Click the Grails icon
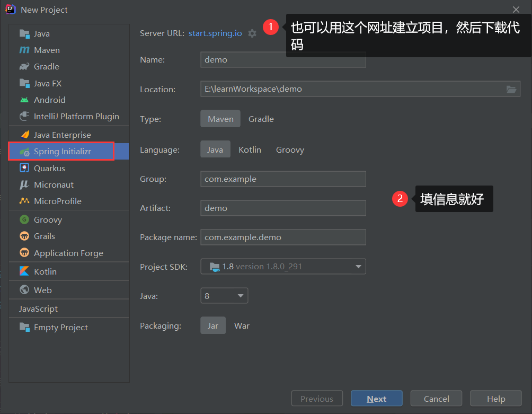Screen dimensions: 532x414 click(x=24, y=236)
